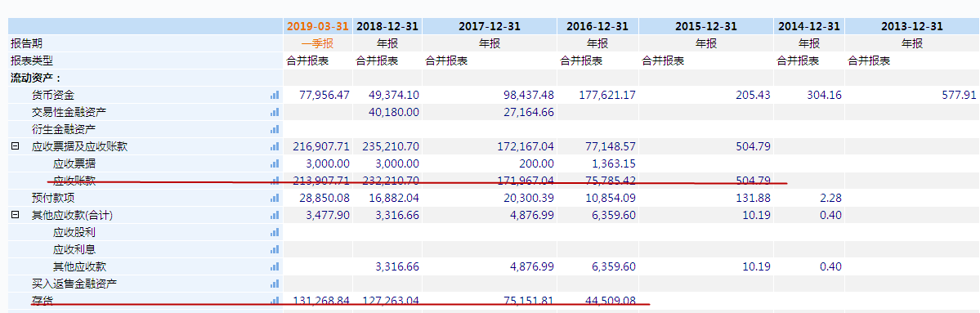Click the 流动资产 section label
This screenshot has width=980, height=313.
point(35,78)
